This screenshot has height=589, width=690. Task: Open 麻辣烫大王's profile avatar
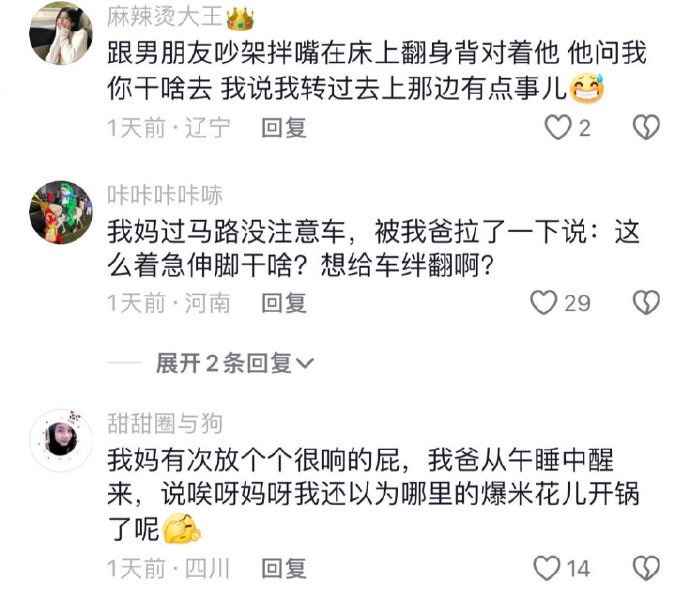pos(61,33)
